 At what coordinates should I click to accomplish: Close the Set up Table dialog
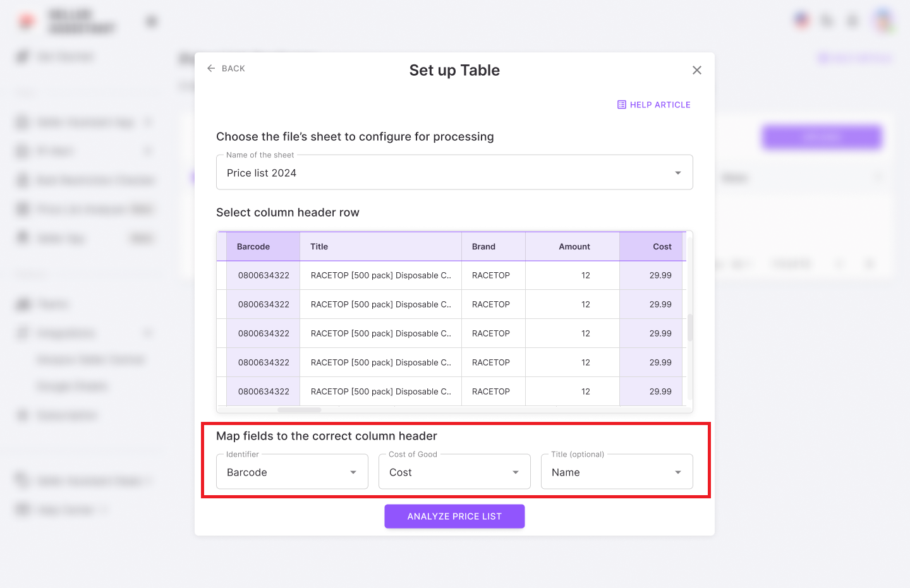pos(696,70)
